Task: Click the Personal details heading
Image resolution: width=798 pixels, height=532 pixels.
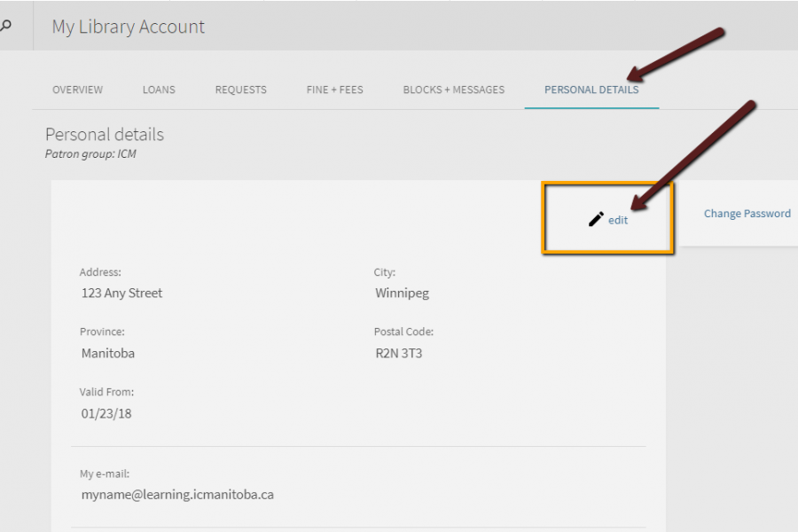Action: coord(105,135)
